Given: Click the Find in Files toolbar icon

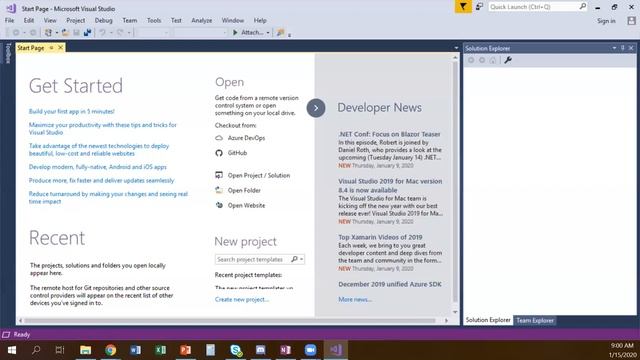Looking at the screenshot, I should point(280,33).
